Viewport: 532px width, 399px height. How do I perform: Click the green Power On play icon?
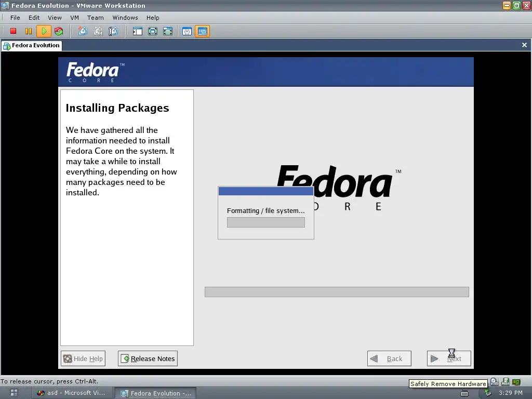click(44, 31)
